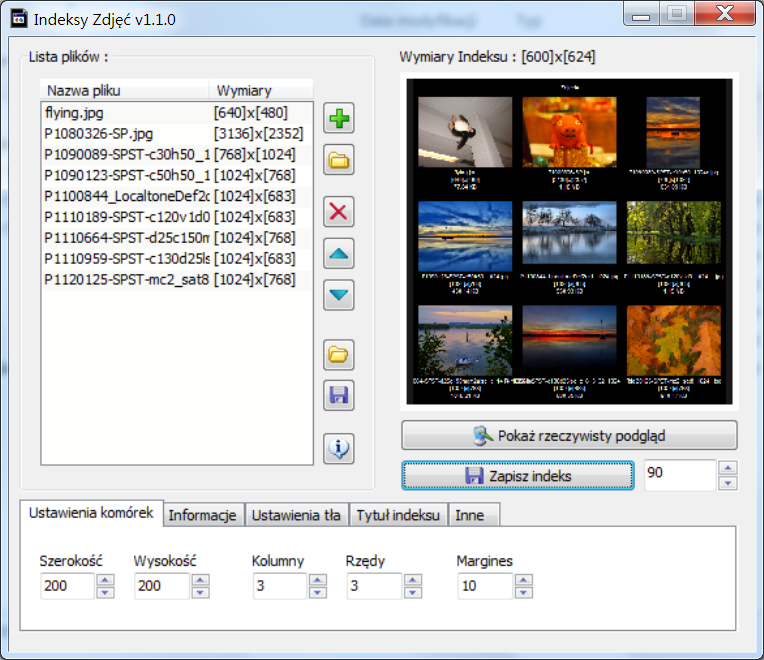Open the info icon below the file list buttons
The height and width of the screenshot is (660, 764).
[x=340, y=449]
